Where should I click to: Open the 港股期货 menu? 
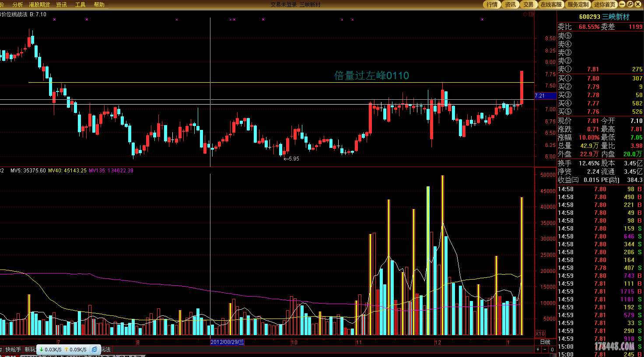pyautogui.click(x=39, y=4)
